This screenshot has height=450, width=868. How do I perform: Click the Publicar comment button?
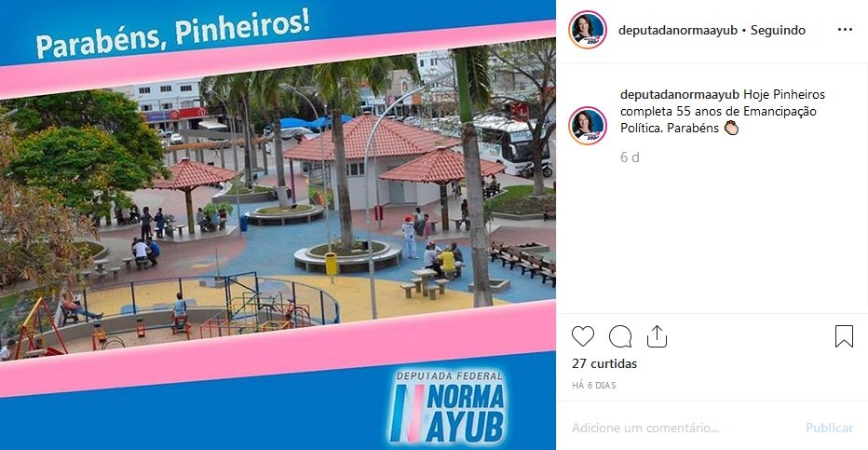click(x=829, y=428)
